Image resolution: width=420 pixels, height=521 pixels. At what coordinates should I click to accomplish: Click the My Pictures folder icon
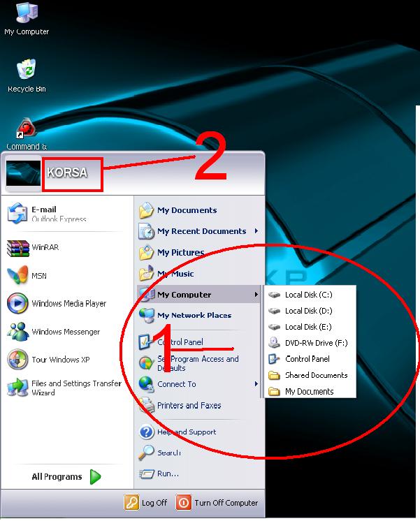tap(146, 253)
